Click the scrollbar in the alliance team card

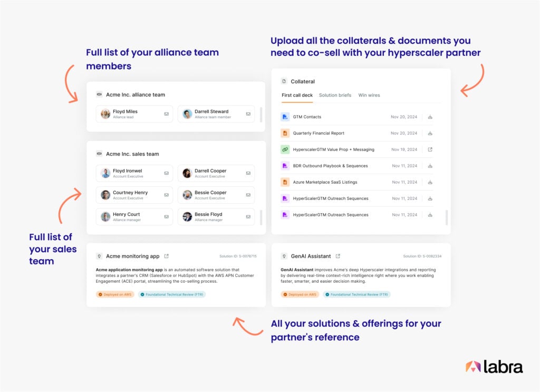pyautogui.click(x=262, y=114)
